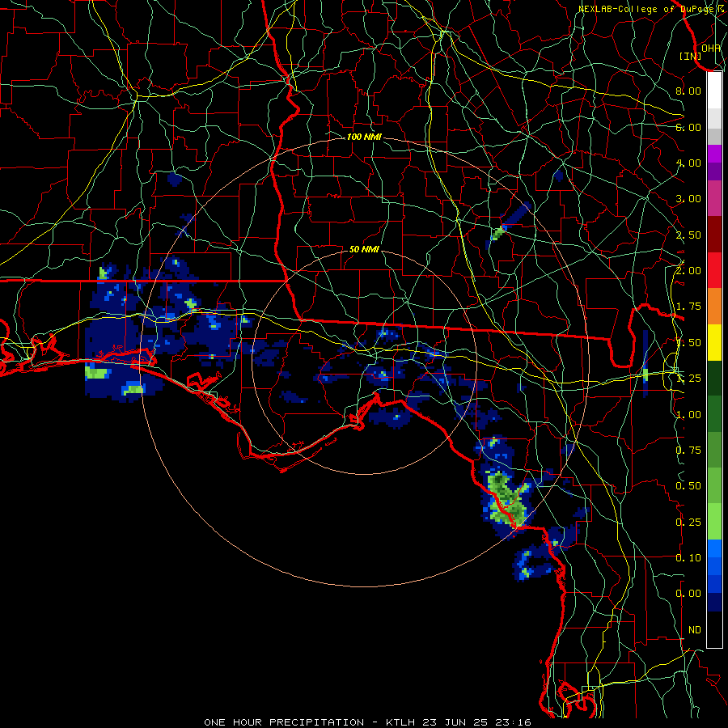Select the pink legend swatch near 3.00
728x728 pixels.
pyautogui.click(x=714, y=199)
